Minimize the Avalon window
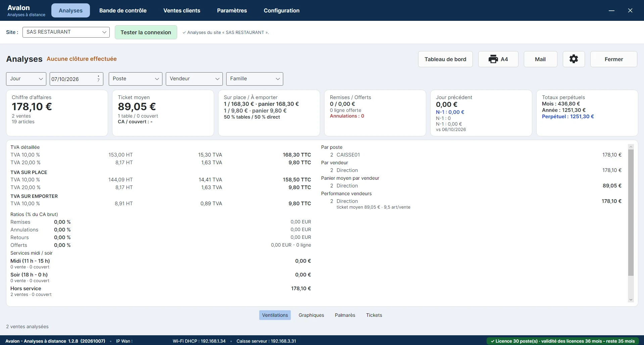644x345 pixels. (x=611, y=10)
